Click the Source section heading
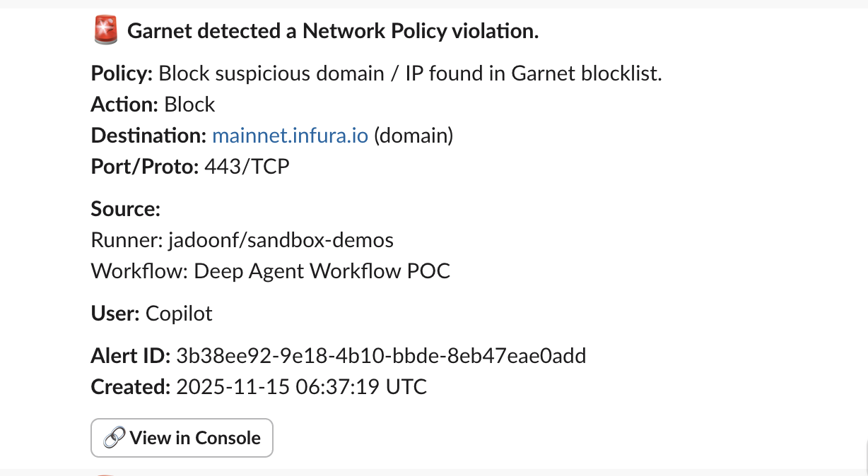Viewport: 868px width, 476px height. click(125, 208)
